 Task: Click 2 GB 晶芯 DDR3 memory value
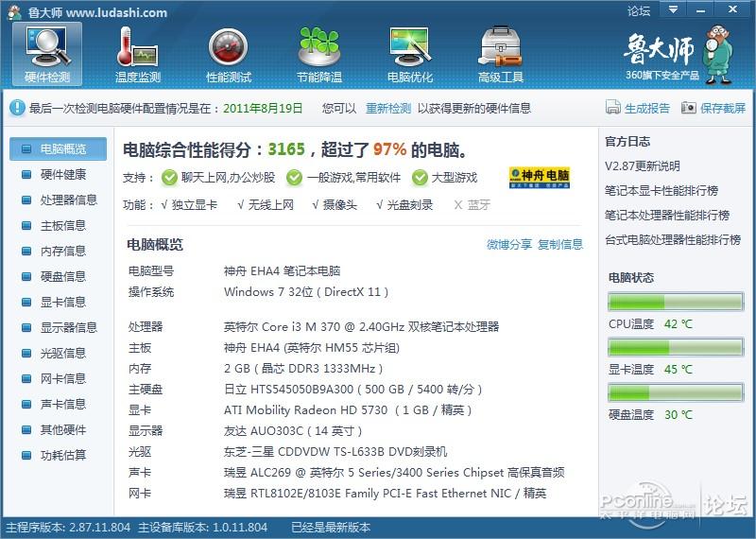tap(303, 369)
